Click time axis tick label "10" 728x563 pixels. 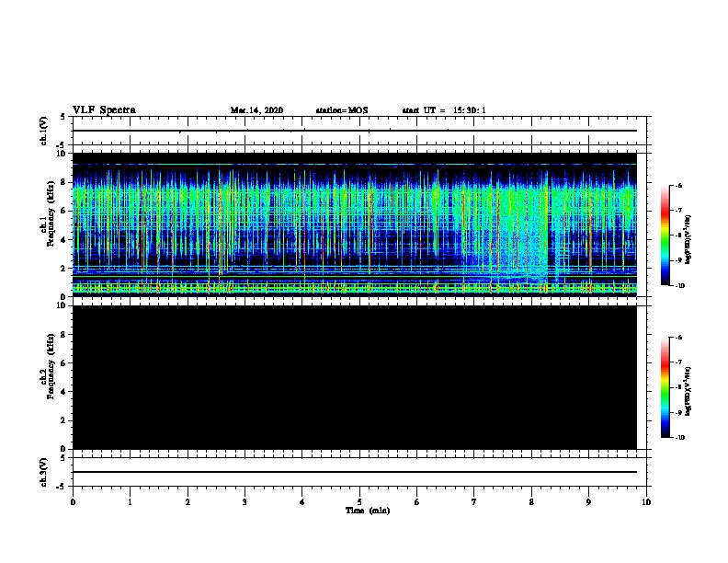(x=646, y=502)
